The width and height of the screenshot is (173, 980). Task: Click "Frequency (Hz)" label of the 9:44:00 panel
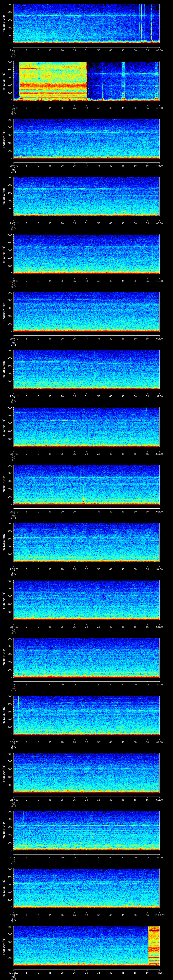click(x=4, y=24)
